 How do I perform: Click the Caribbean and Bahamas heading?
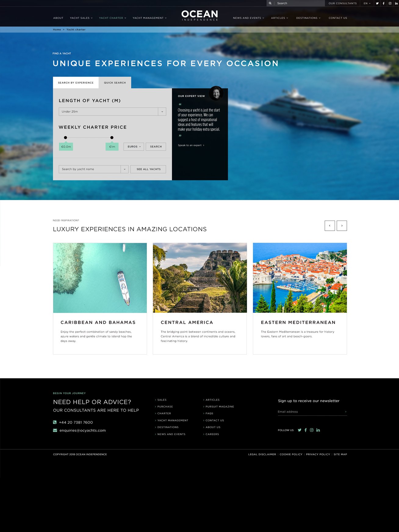(x=98, y=322)
